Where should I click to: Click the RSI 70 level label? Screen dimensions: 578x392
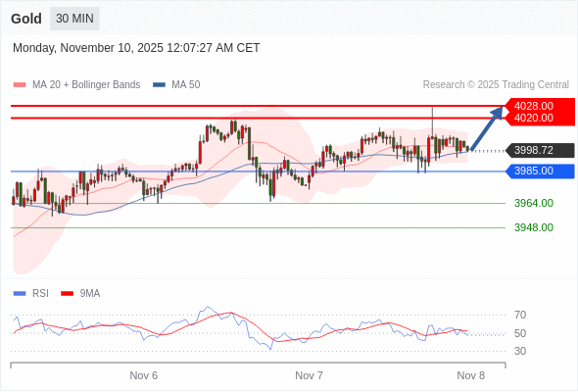(520, 315)
